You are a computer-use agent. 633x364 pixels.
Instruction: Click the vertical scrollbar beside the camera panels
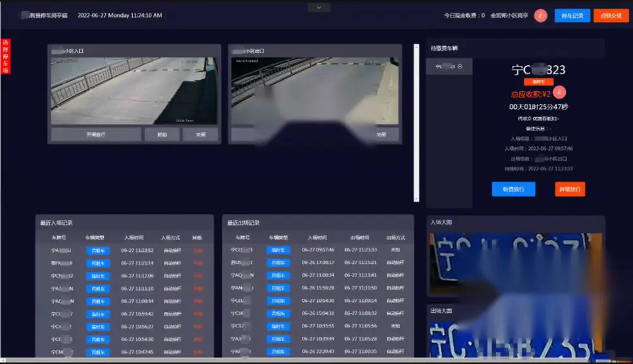(x=417, y=123)
